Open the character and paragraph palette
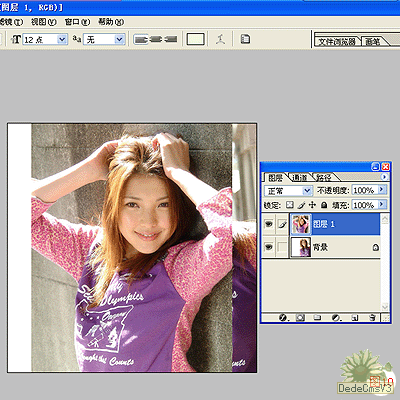 click(245, 39)
